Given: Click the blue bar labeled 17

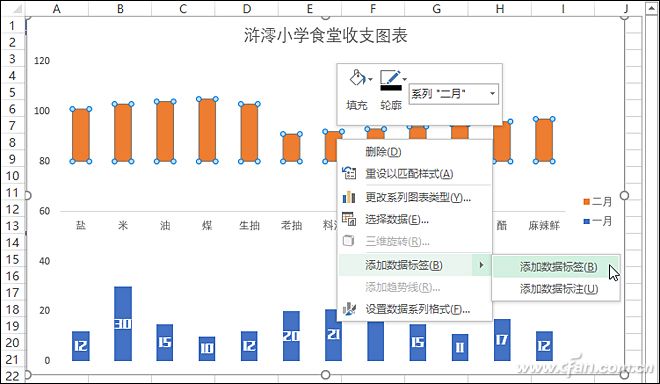Looking at the screenshot, I should coord(502,340).
